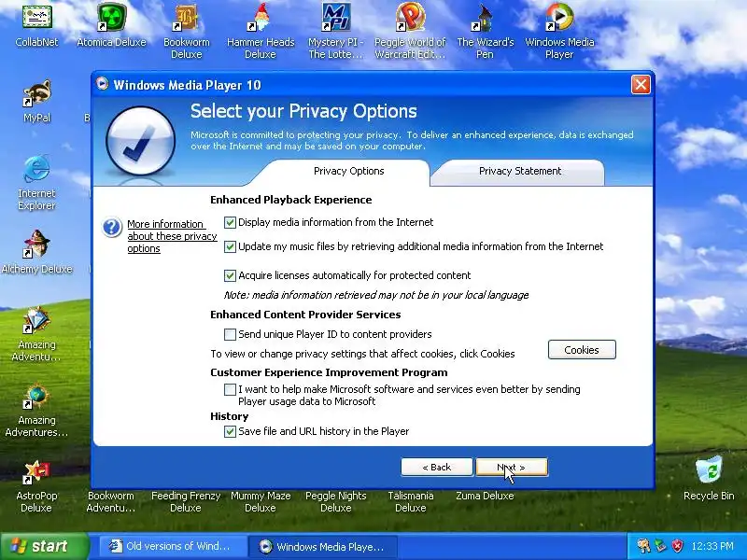Click the 12:33 PM clock
Viewport: 747px width, 560px height.
pos(712,546)
